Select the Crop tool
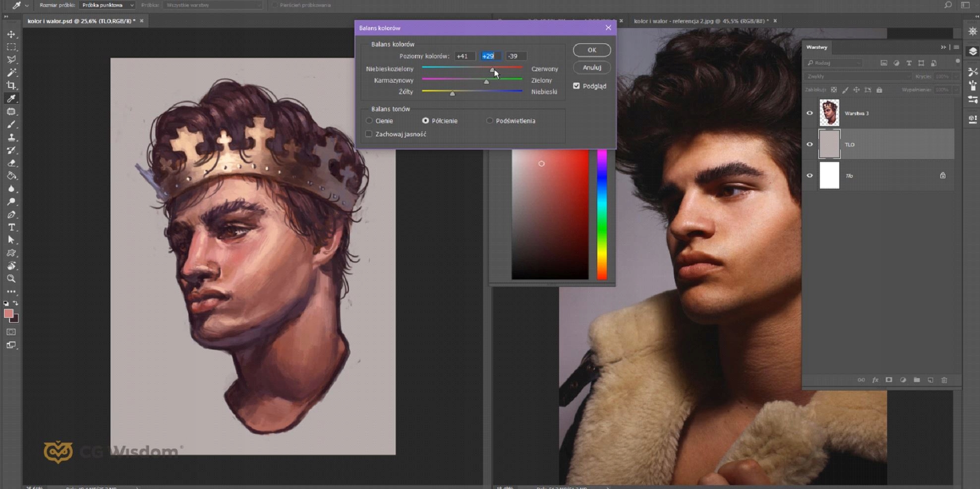The height and width of the screenshot is (489, 980). tap(11, 85)
